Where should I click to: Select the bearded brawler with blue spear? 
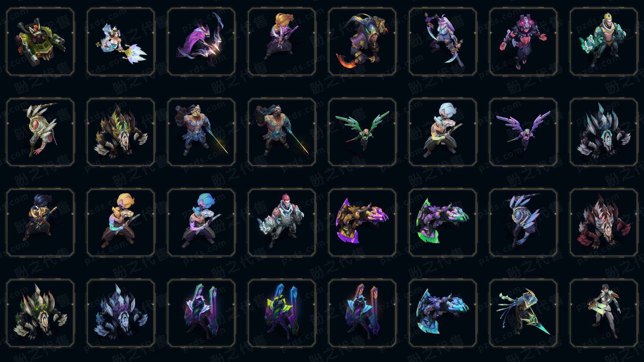pyautogui.click(x=201, y=132)
